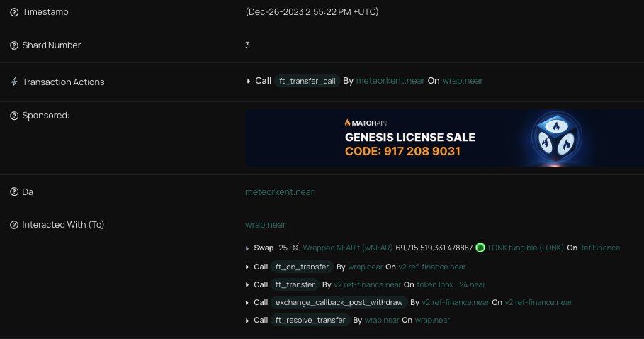Open the Ref Finance link
Viewport: 644px width, 339px height.
pyautogui.click(x=599, y=248)
